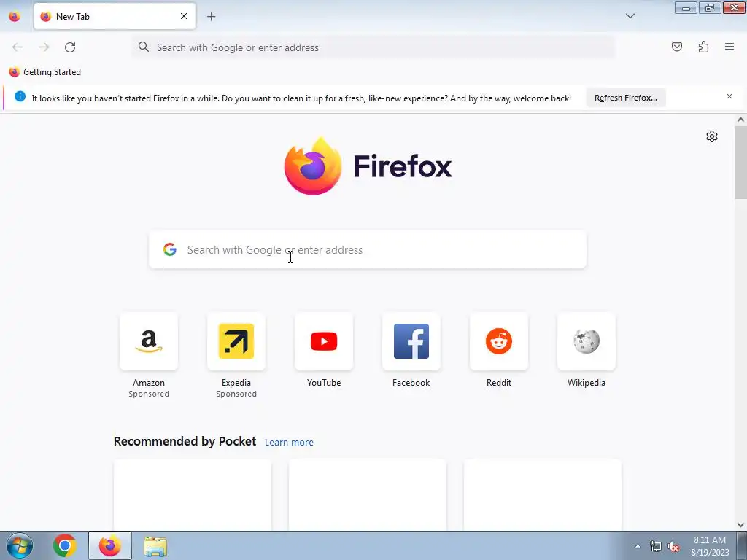Image resolution: width=747 pixels, height=560 pixels.
Task: Open Firefox View pinned tab icon
Action: pyautogui.click(x=15, y=16)
